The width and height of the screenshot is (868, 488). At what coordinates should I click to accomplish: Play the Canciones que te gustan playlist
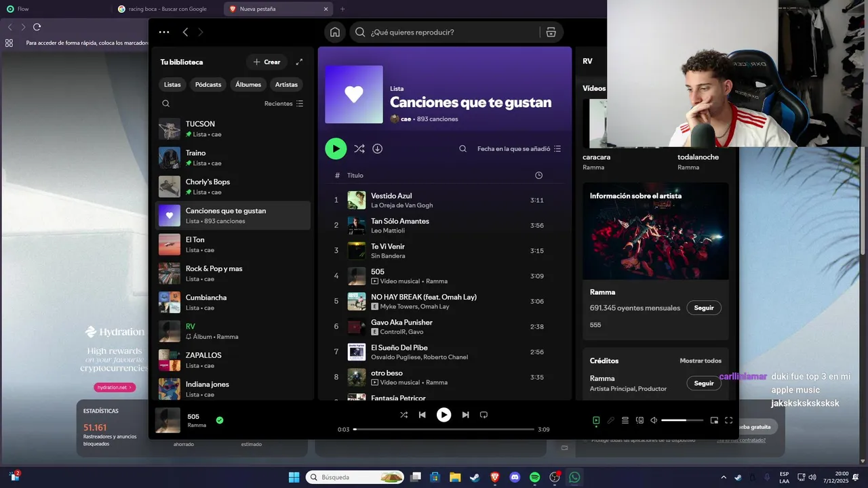pos(336,148)
